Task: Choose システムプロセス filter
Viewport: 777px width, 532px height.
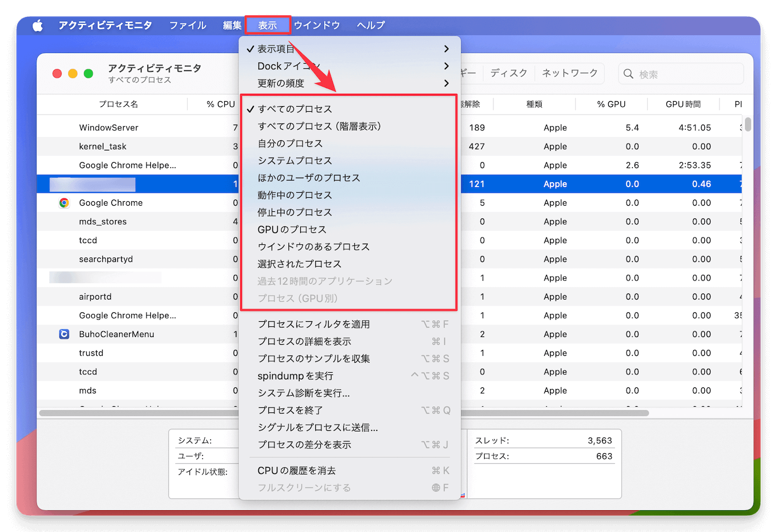Action: click(x=349, y=161)
